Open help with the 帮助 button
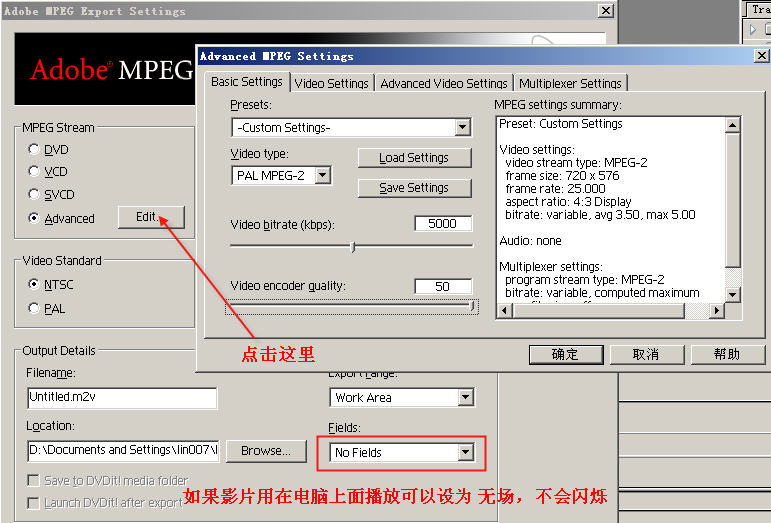Image resolution: width=771 pixels, height=523 pixels. point(728,354)
